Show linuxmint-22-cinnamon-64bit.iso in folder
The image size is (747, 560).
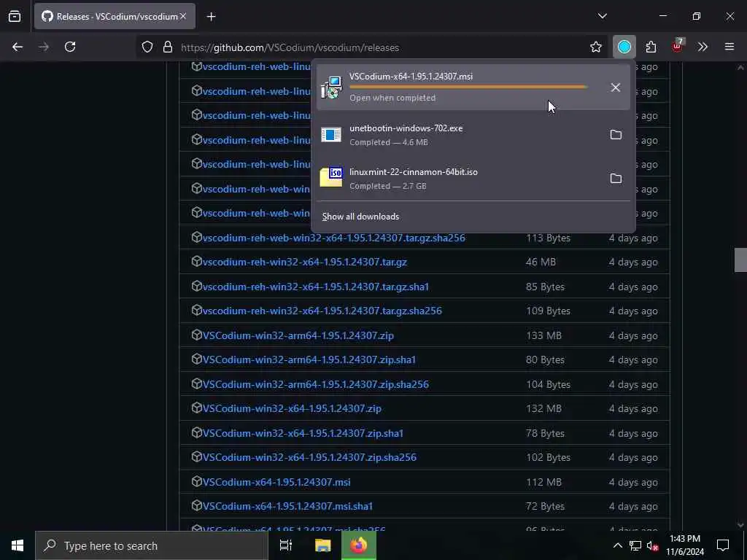[616, 179]
